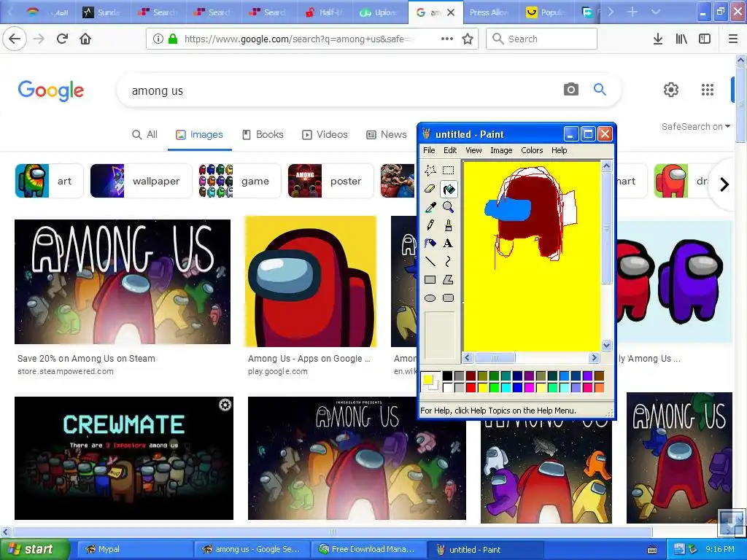Select the Pencil tool in Paint
The height and width of the screenshot is (560, 747).
(430, 225)
